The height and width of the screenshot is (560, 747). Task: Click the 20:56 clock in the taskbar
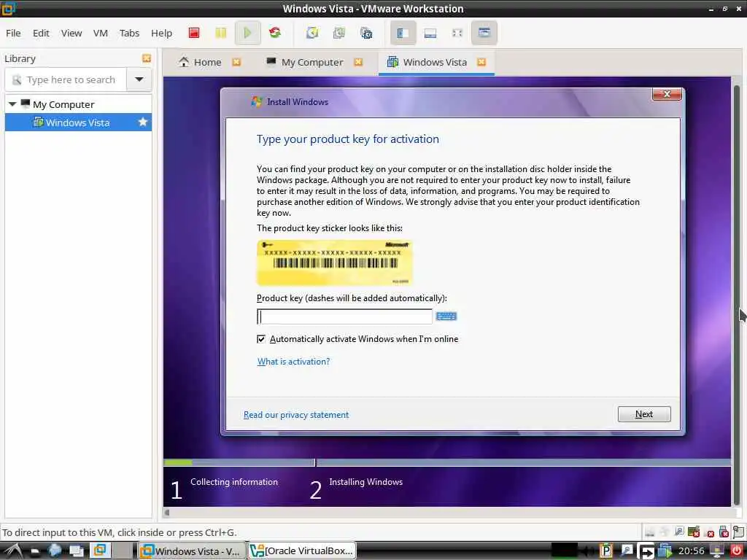coord(692,551)
